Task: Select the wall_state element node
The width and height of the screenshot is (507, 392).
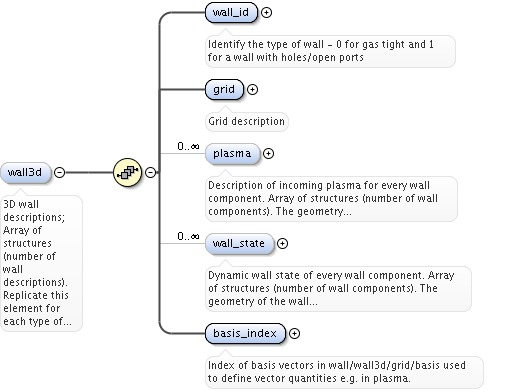Action: click(x=239, y=244)
